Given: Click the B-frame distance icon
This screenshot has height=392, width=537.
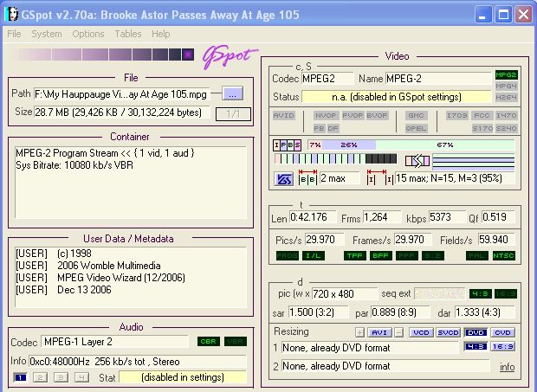Looking at the screenshot, I should pyautogui.click(x=307, y=177).
